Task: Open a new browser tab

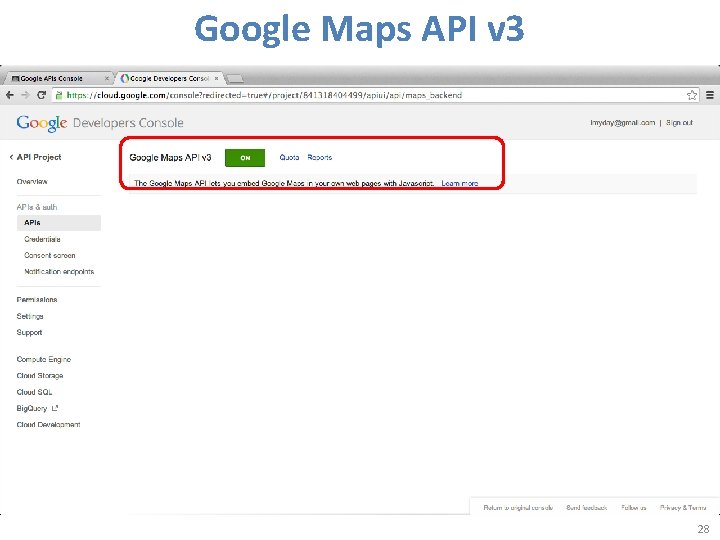Action: tap(235, 79)
